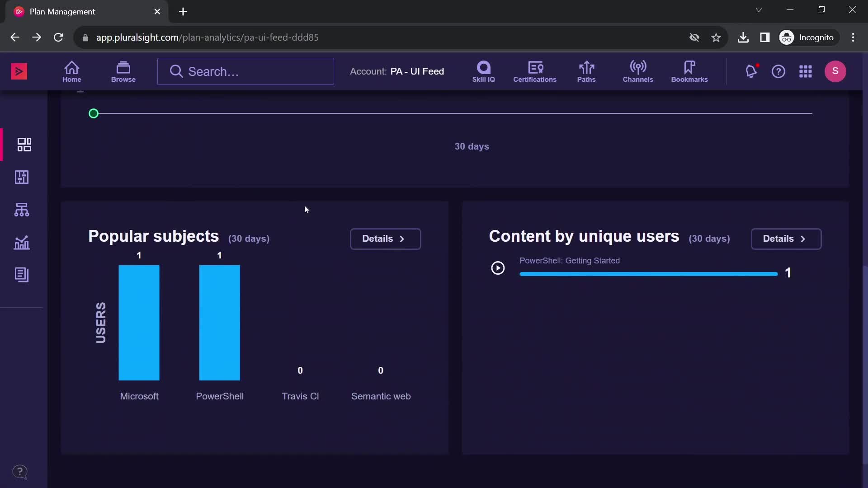Viewport: 868px width, 488px height.
Task: Open a new browser tab
Action: [183, 12]
